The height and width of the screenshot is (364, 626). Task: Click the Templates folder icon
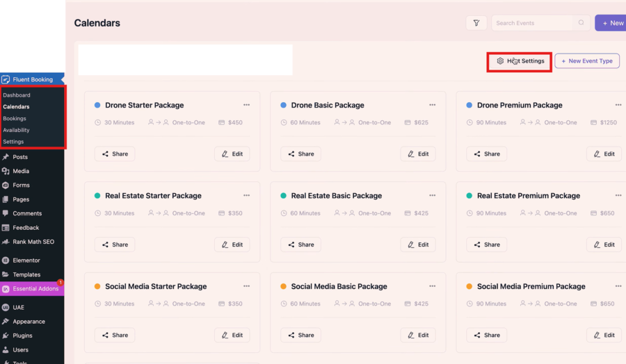click(6, 274)
